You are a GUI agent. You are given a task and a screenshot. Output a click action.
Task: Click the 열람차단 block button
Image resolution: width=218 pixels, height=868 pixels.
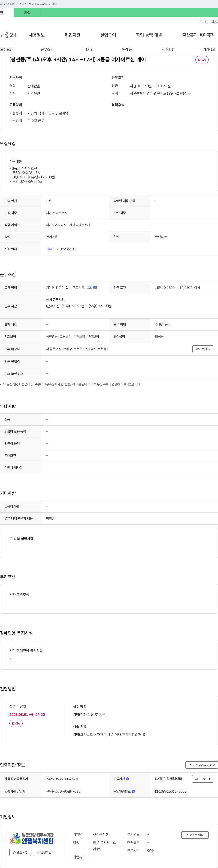(44, 852)
